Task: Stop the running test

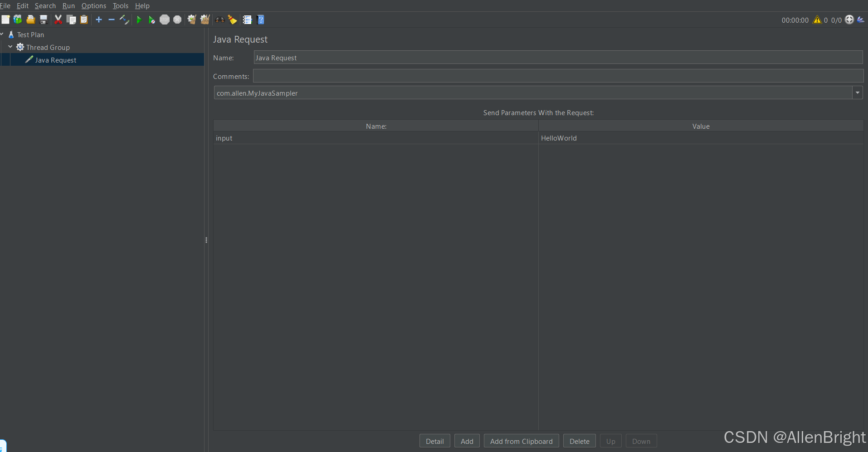Action: click(165, 19)
